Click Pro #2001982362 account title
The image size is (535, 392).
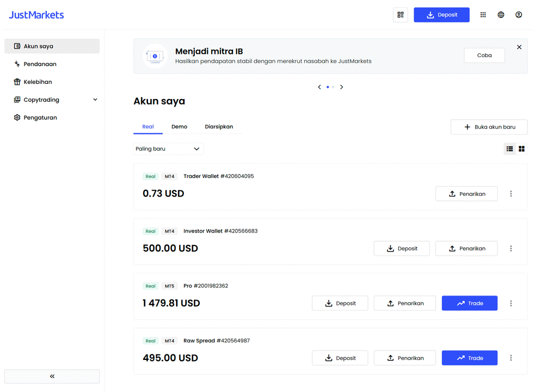click(206, 286)
